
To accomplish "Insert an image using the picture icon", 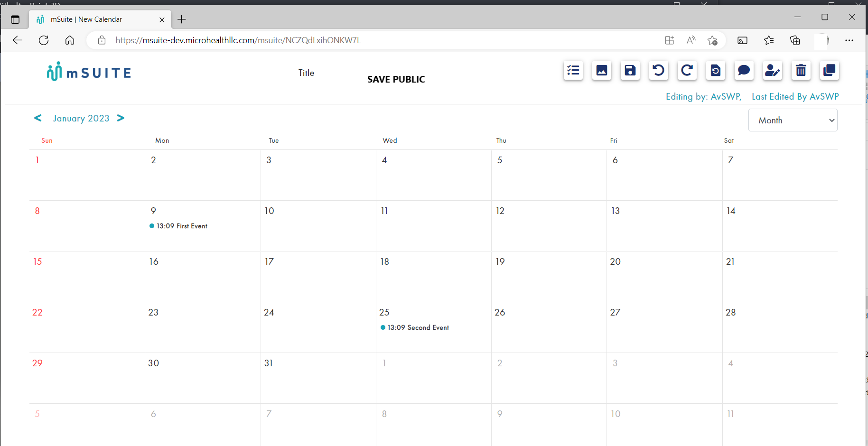I will (x=601, y=70).
